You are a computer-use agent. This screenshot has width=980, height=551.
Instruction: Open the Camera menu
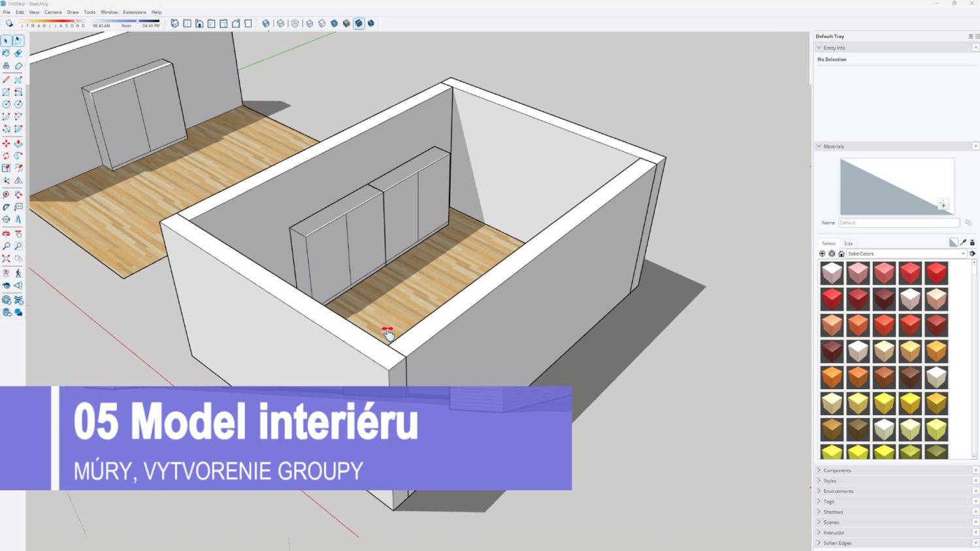click(x=53, y=12)
